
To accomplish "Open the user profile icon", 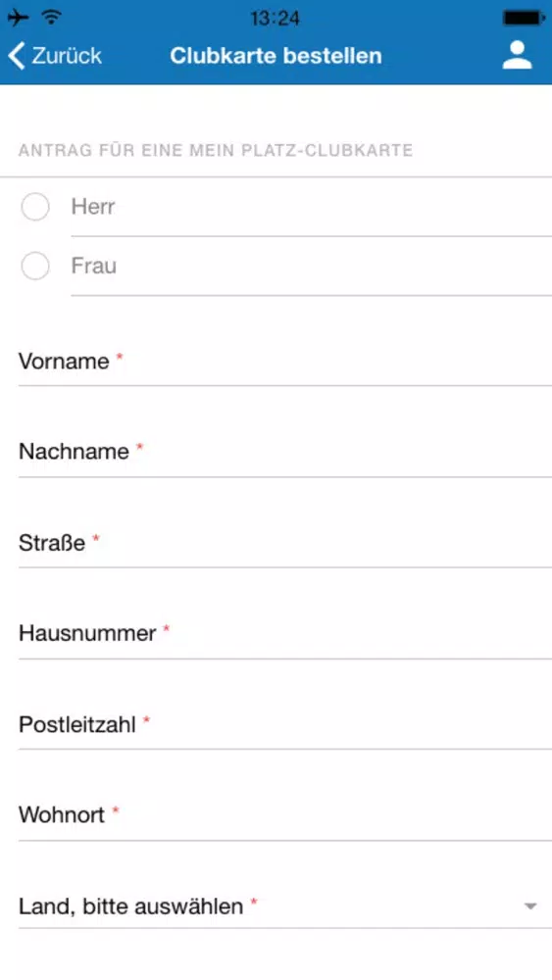I will (517, 55).
